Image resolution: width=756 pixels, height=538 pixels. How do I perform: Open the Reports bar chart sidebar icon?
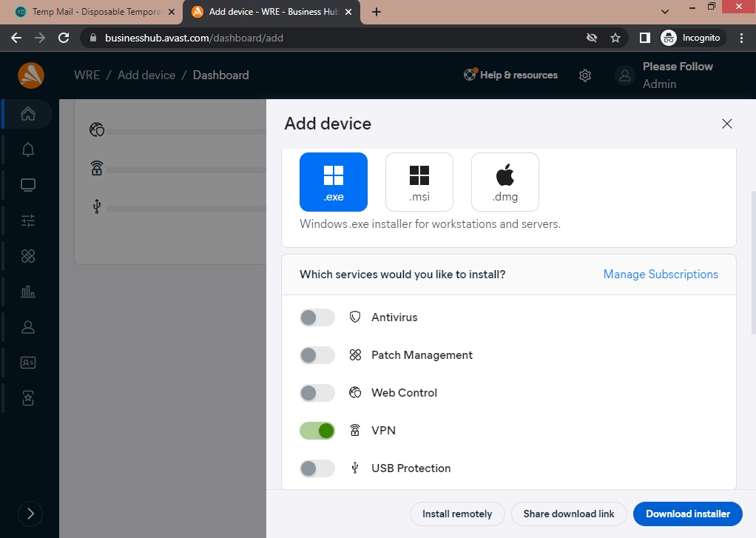tap(28, 292)
